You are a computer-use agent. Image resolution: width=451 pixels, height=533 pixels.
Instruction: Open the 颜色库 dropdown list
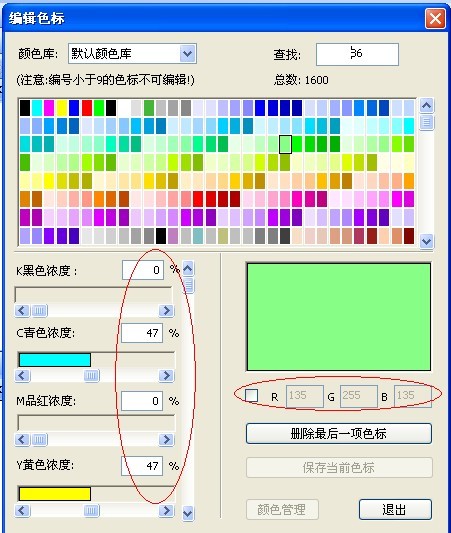pos(188,53)
